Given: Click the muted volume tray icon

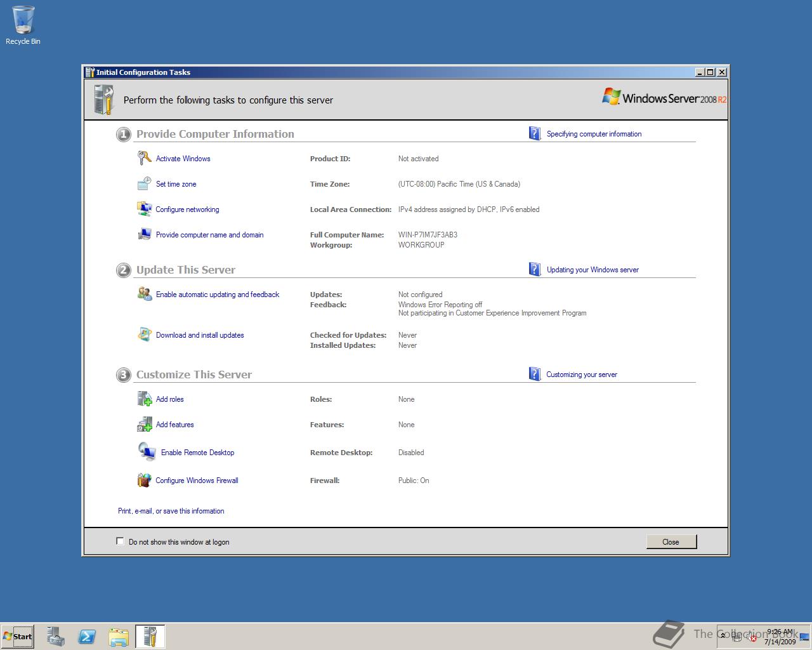Looking at the screenshot, I should click(752, 637).
